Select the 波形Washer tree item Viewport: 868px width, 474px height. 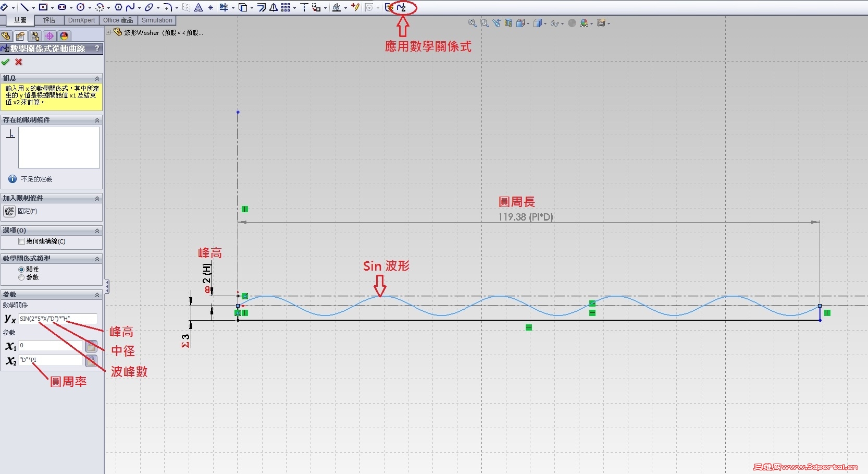pos(158,32)
